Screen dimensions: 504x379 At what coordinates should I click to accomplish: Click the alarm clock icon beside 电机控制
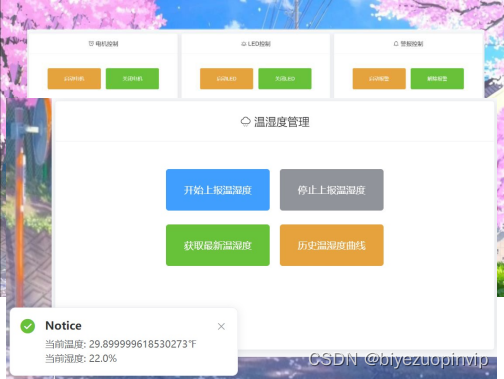point(91,44)
